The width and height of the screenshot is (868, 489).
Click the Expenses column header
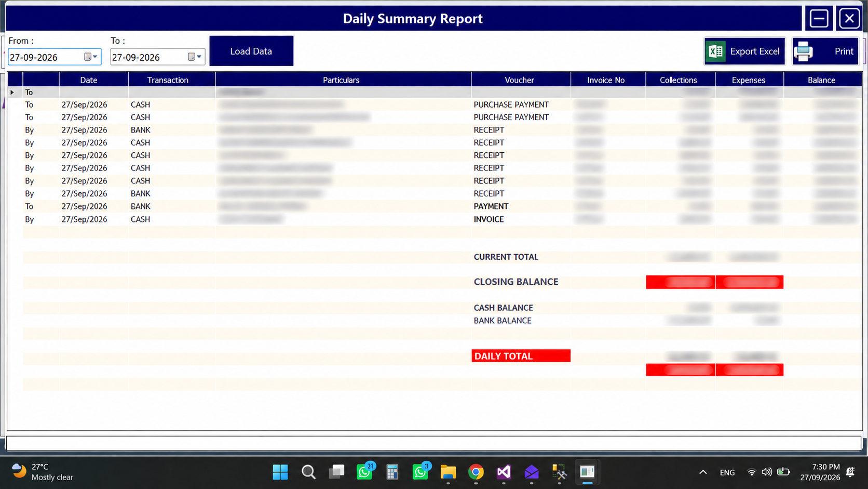tap(749, 80)
